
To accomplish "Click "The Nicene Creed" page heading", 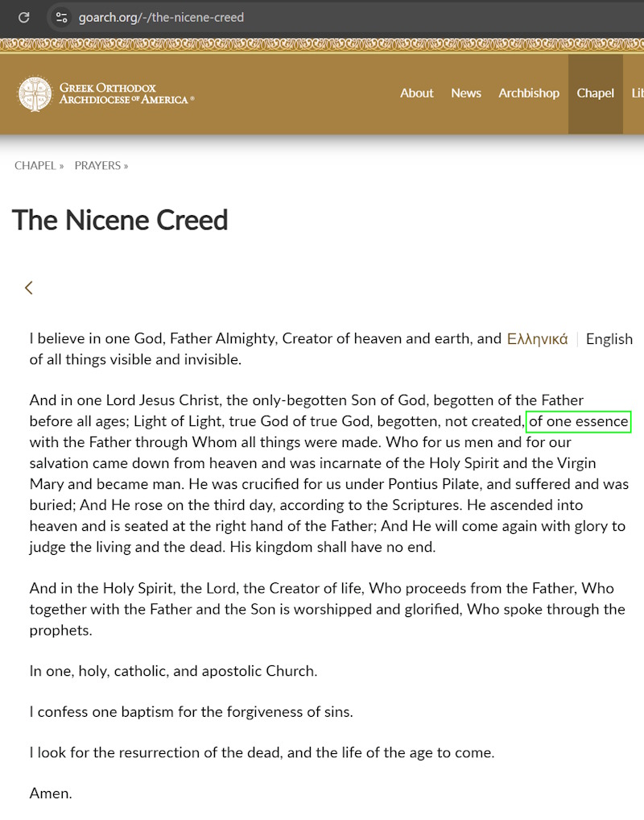I will (x=120, y=220).
